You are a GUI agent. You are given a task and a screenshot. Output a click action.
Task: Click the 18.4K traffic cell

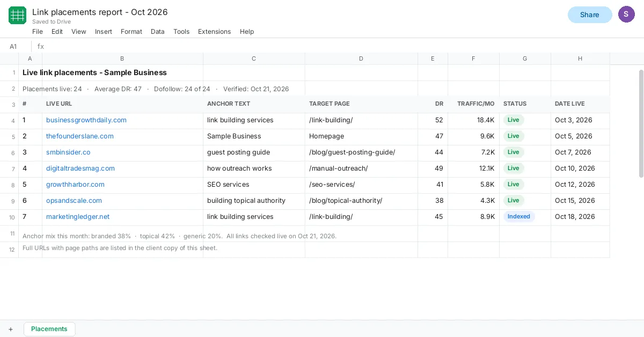(473, 120)
